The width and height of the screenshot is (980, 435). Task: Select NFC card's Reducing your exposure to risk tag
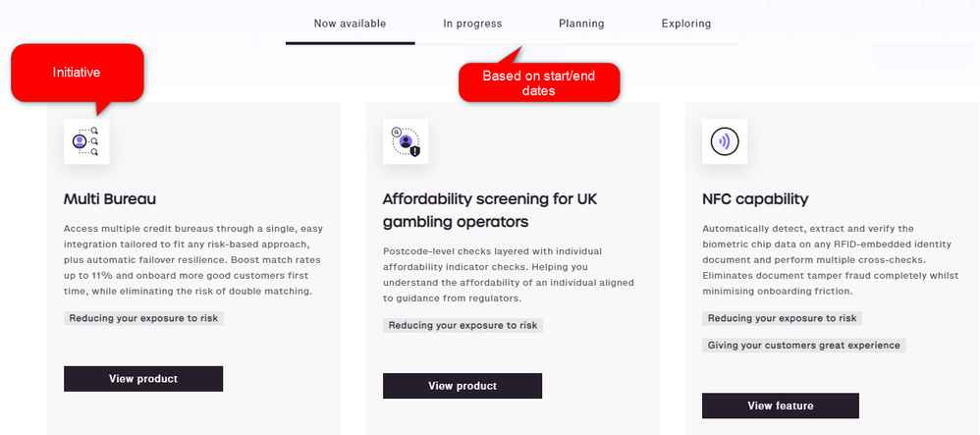point(782,318)
